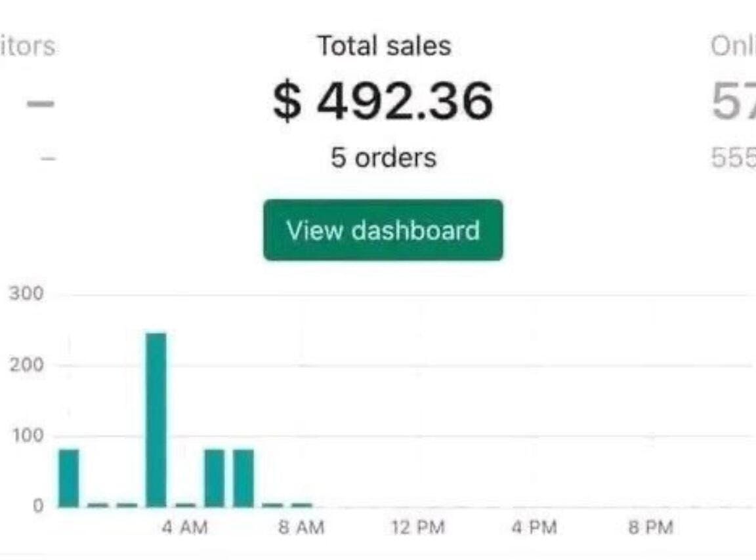Click the 200 y-axis value

click(x=26, y=365)
